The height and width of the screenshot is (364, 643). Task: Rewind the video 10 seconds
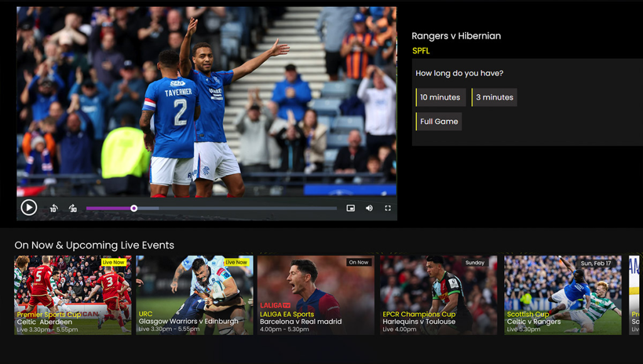53,208
